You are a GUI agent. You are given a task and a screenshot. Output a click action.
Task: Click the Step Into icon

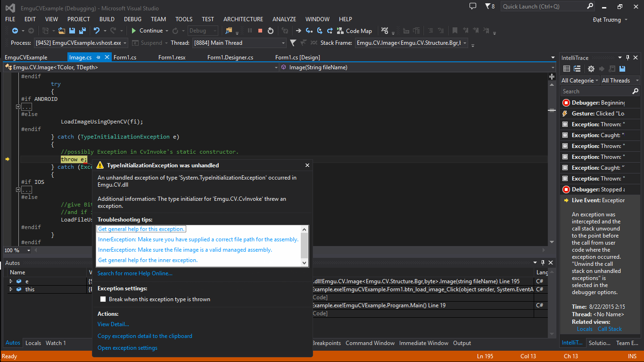pyautogui.click(x=309, y=31)
